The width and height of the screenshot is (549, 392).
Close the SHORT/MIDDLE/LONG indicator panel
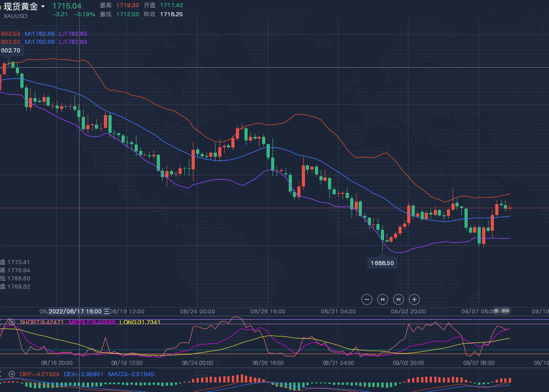pos(1,322)
